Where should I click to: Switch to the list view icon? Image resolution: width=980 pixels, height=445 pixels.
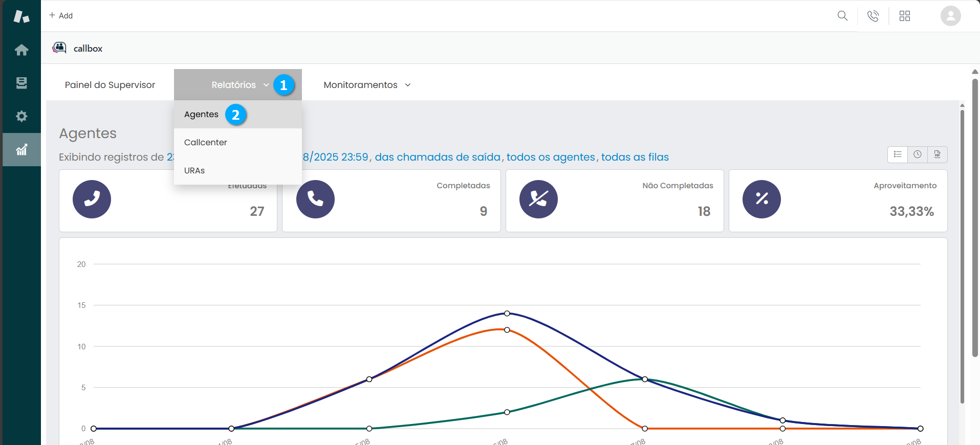898,154
